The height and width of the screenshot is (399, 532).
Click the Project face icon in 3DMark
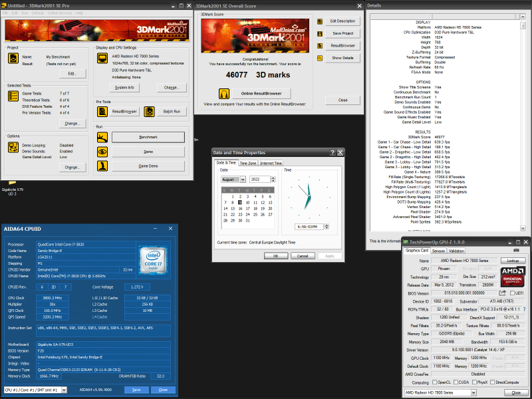click(x=13, y=59)
